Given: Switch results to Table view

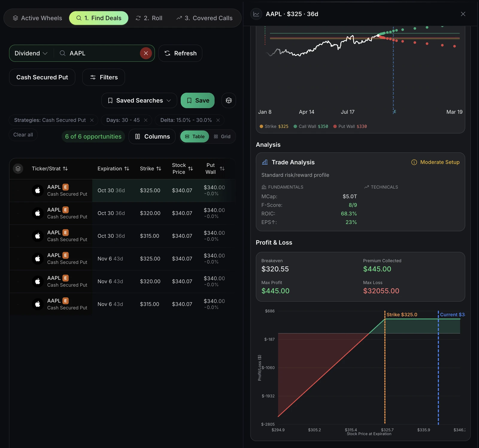Looking at the screenshot, I should click(x=195, y=136).
